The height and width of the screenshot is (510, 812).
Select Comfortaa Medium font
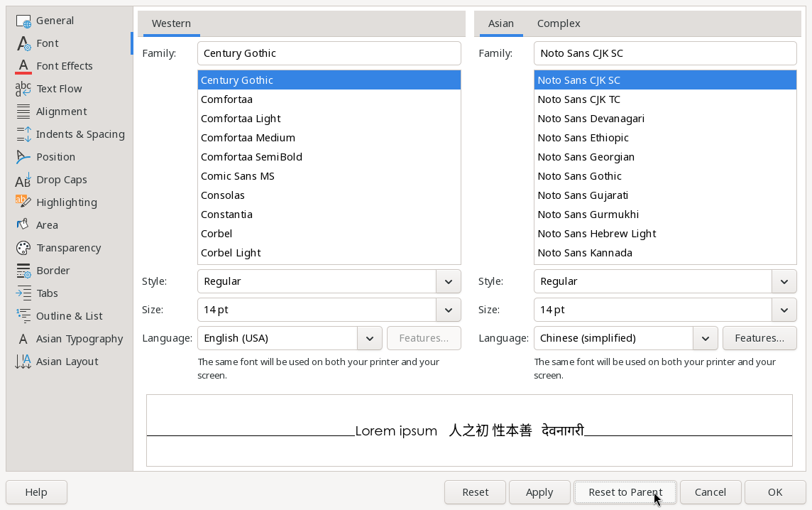329,138
